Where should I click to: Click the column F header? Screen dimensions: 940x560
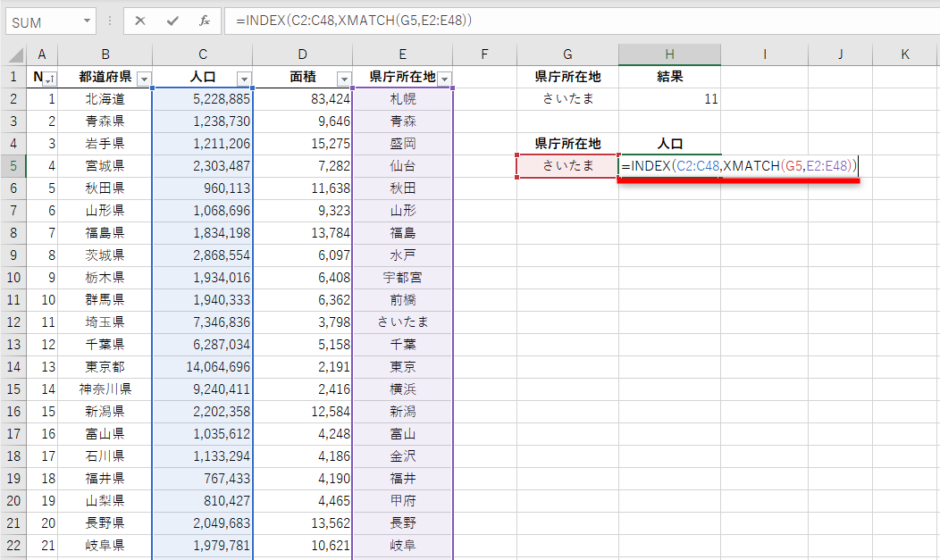pos(483,54)
